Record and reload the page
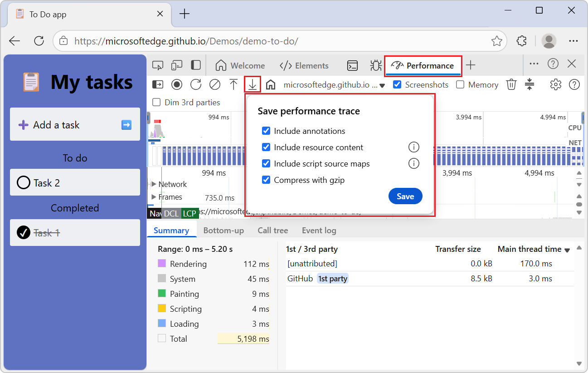The width and height of the screenshot is (588, 373). click(195, 84)
